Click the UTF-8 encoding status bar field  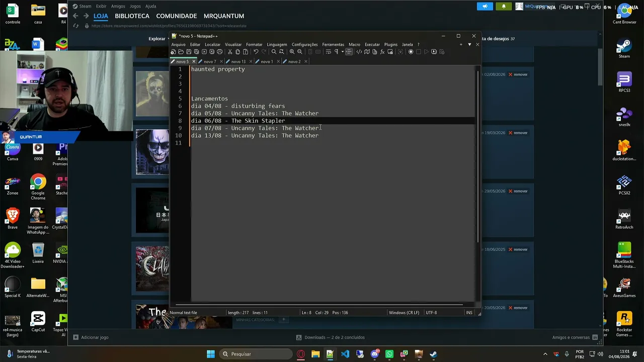[x=431, y=313]
